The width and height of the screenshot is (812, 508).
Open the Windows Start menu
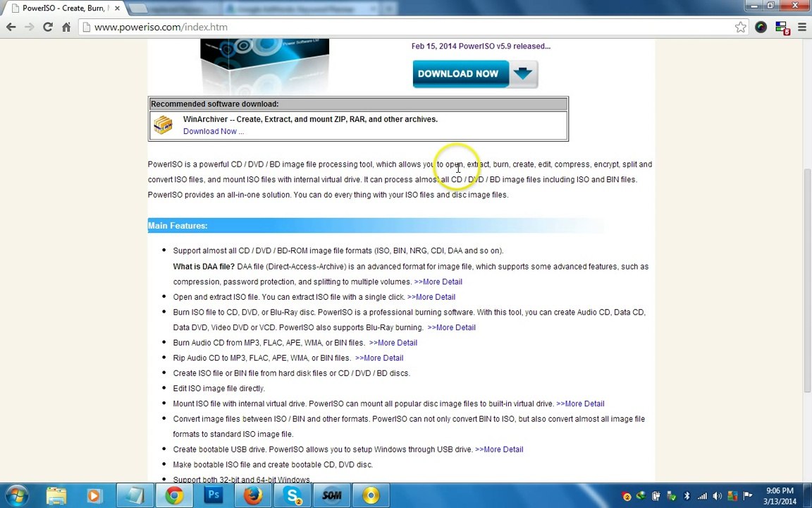[17, 495]
